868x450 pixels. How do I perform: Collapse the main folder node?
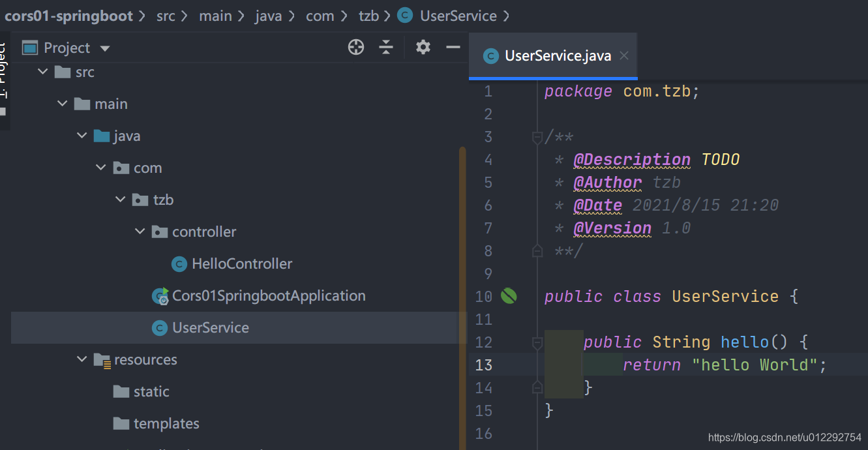pos(63,104)
